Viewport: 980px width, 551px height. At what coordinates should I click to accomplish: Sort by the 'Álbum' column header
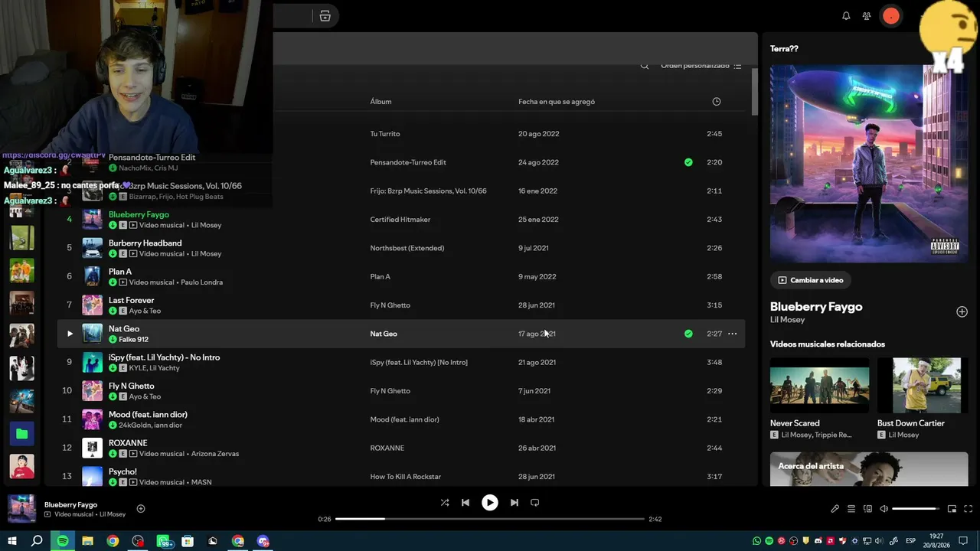click(381, 102)
